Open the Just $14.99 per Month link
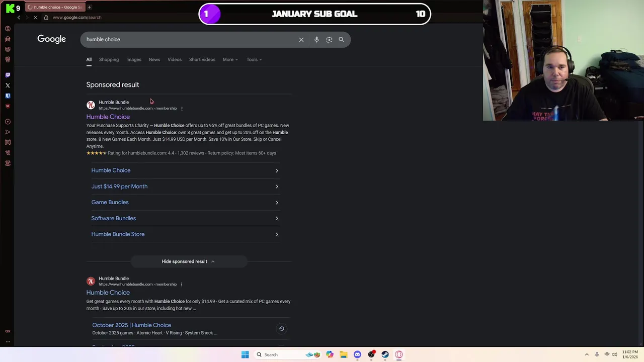The width and height of the screenshot is (644, 362). click(x=119, y=187)
